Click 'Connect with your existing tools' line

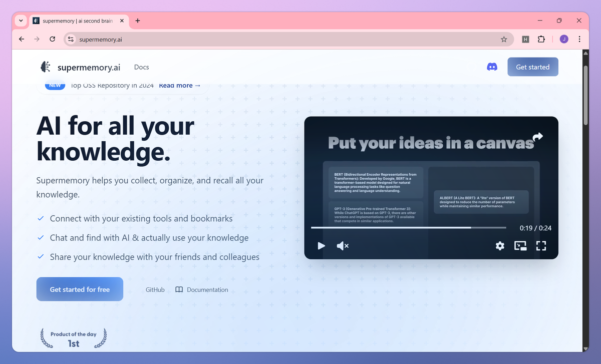tap(141, 218)
